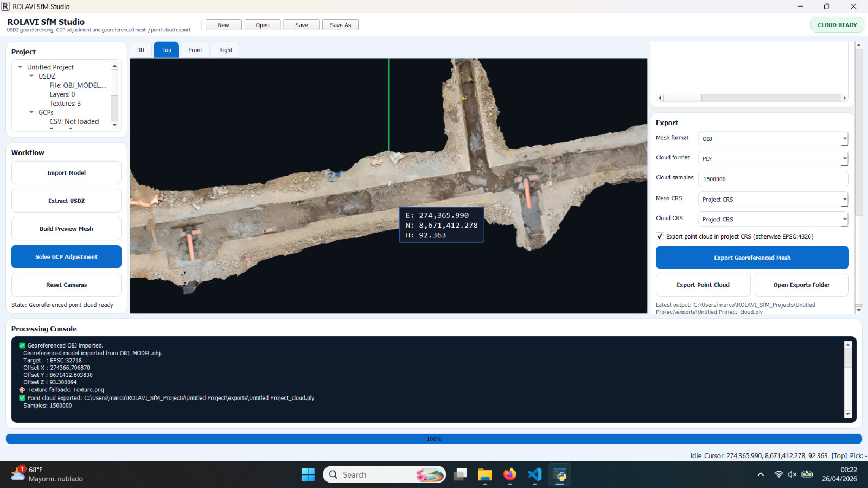Click Open Exports Folder button
This screenshot has width=868, height=488.
point(801,285)
